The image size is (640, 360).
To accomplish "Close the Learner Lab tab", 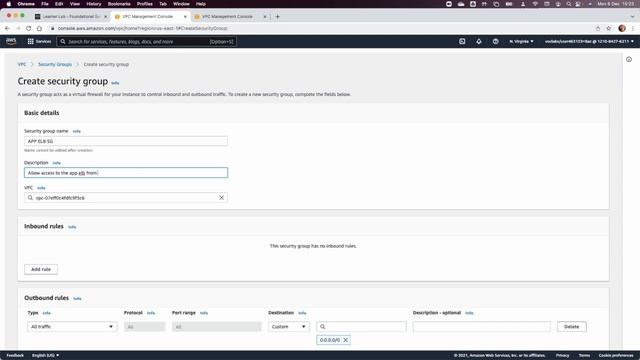I will (x=105, y=16).
